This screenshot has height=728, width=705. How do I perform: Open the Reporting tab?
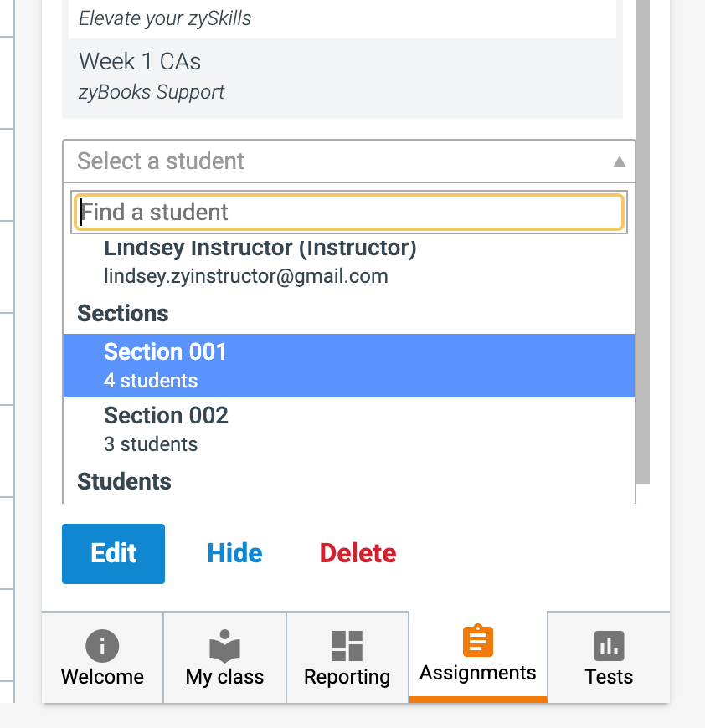click(x=347, y=658)
